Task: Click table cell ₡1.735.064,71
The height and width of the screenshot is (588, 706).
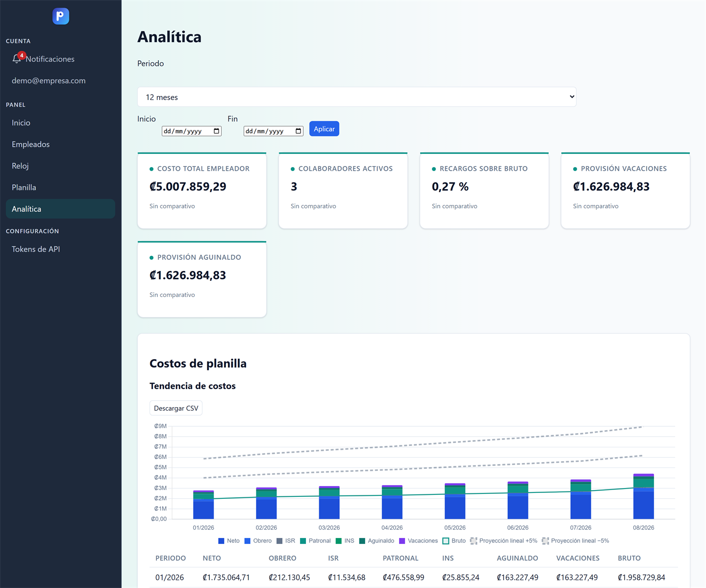Action: pyautogui.click(x=227, y=578)
